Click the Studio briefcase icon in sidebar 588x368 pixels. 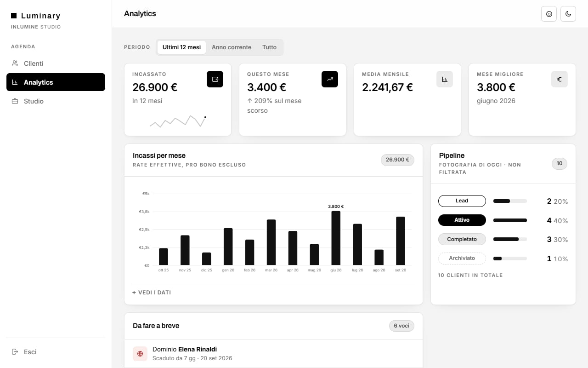[x=15, y=101]
